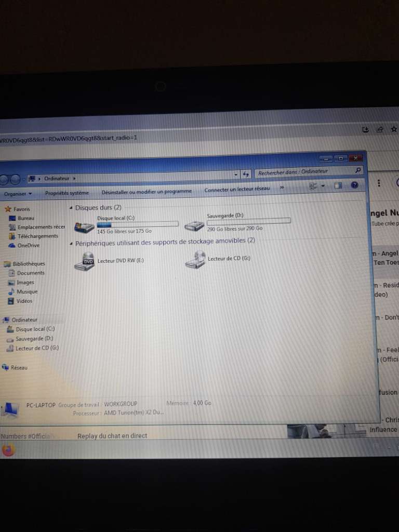Click the 4,00 Go memory value
Screen dimensions: 399x532
point(202,403)
